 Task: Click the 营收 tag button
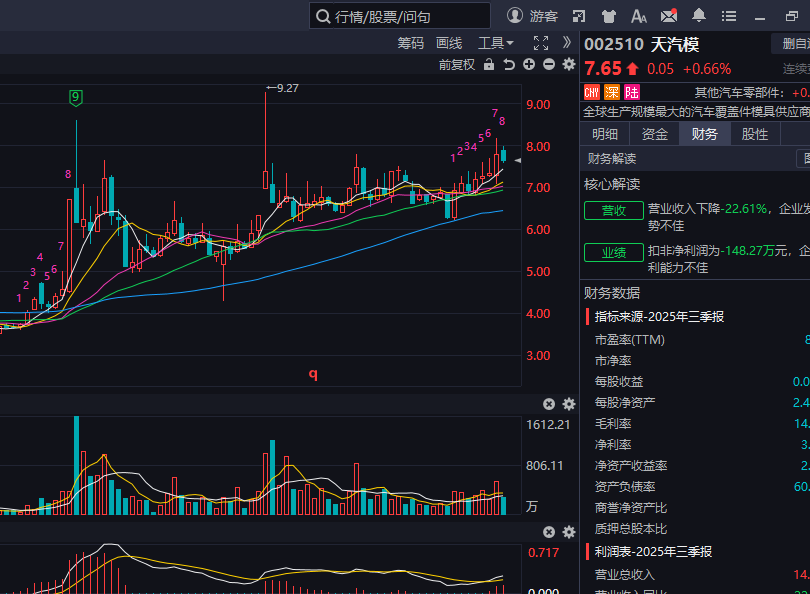(x=614, y=211)
